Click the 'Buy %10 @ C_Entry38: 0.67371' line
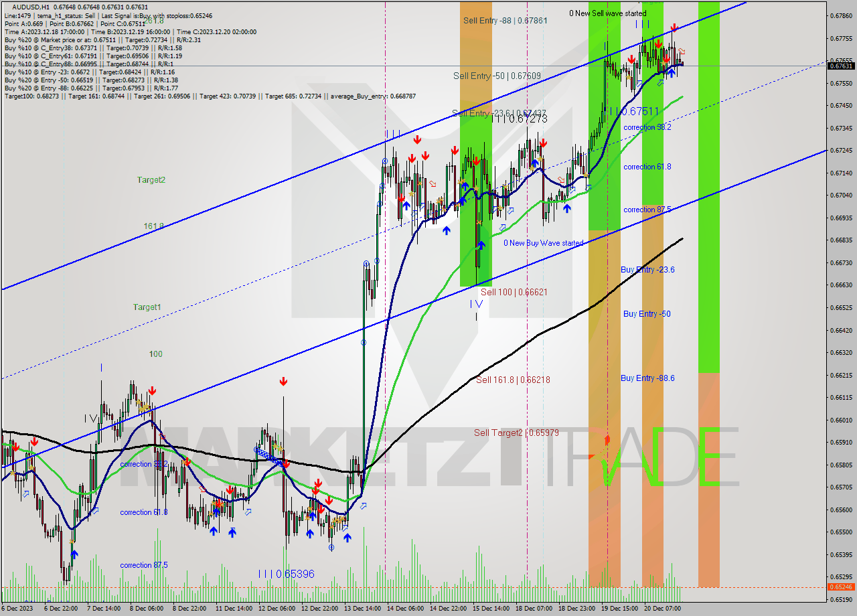 click(x=93, y=48)
